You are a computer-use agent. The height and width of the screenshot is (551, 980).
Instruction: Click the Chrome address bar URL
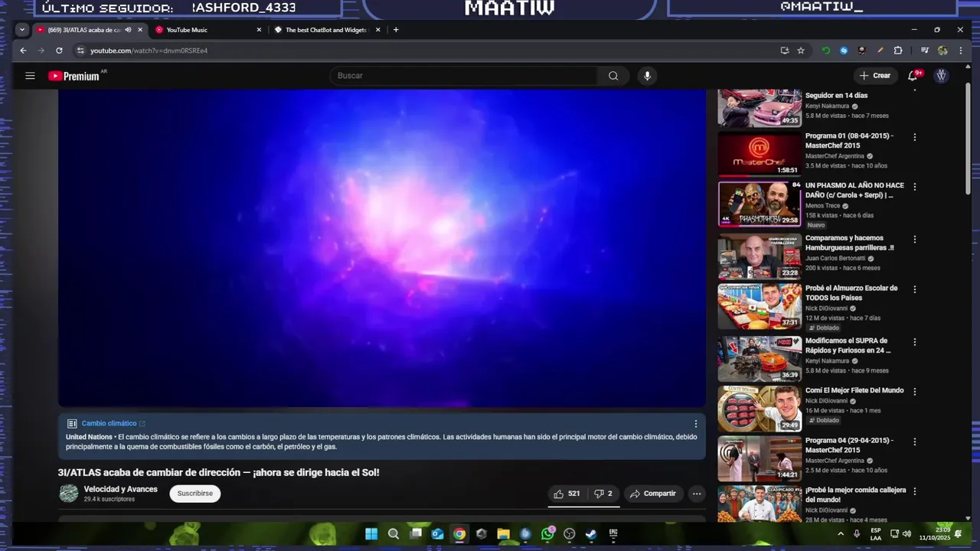pyautogui.click(x=149, y=51)
